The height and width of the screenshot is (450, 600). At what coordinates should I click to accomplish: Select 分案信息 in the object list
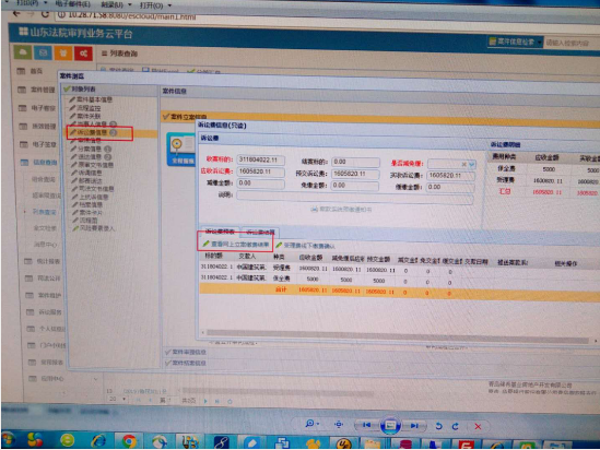click(90, 149)
